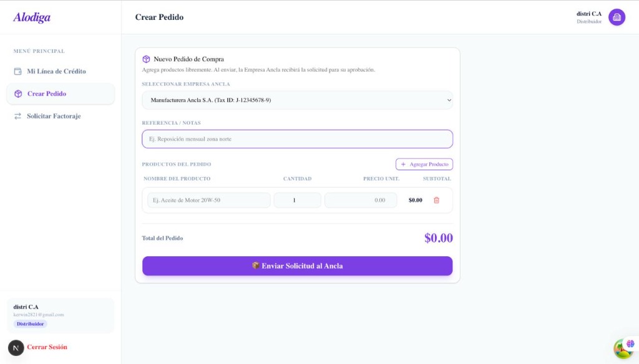The height and width of the screenshot is (364, 639).
Task: Click the N avatar next to Cerrar Sesión
Action: pos(16,347)
